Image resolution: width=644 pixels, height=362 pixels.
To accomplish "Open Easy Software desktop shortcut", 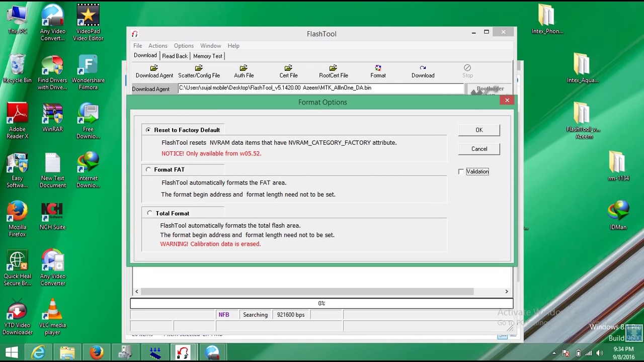I will tap(17, 170).
